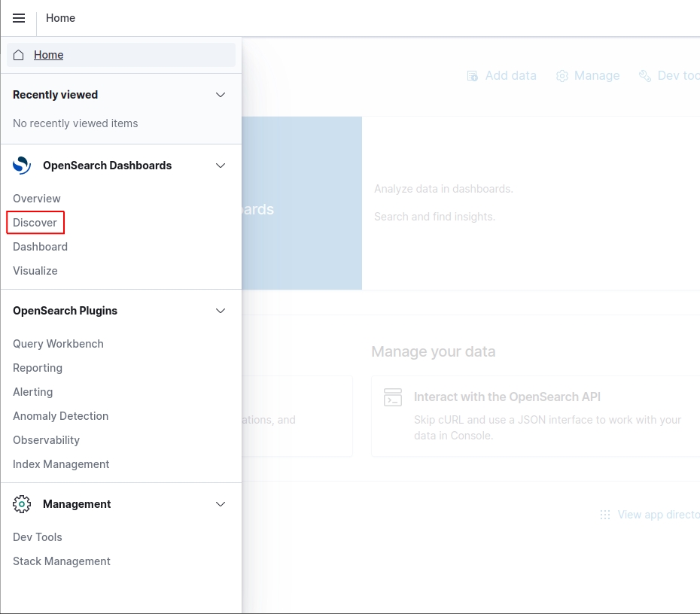The height and width of the screenshot is (614, 700).
Task: Click the app directory grid icon
Action: (x=604, y=515)
